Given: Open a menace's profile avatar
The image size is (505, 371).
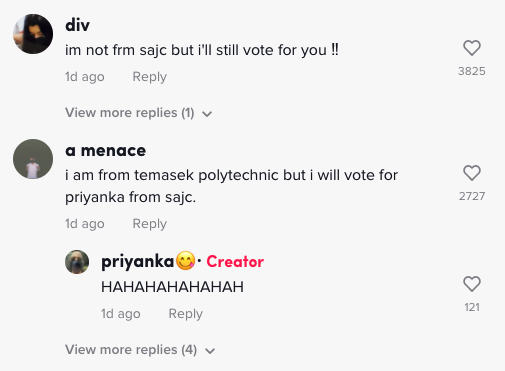Looking at the screenshot, I should [33, 159].
